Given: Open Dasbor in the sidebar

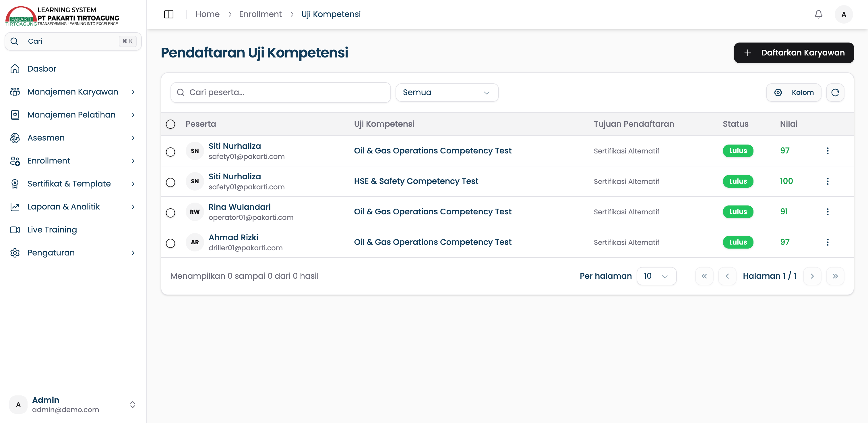Looking at the screenshot, I should coord(73,69).
